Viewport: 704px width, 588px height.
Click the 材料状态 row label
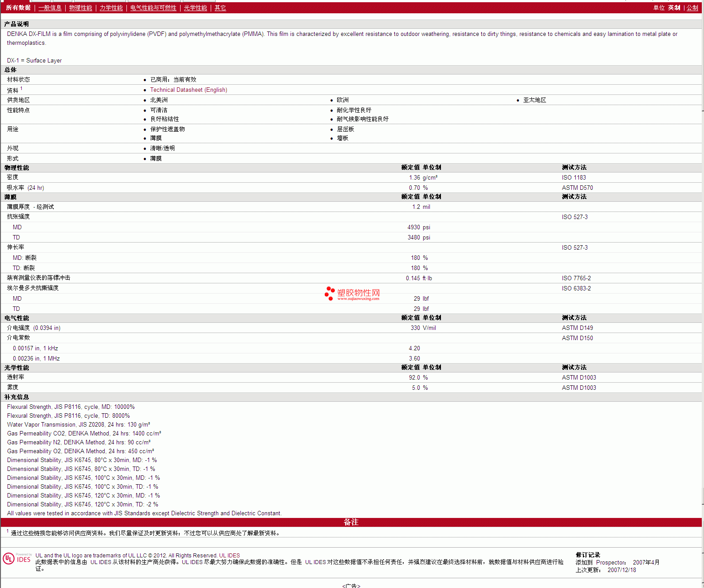(x=18, y=79)
